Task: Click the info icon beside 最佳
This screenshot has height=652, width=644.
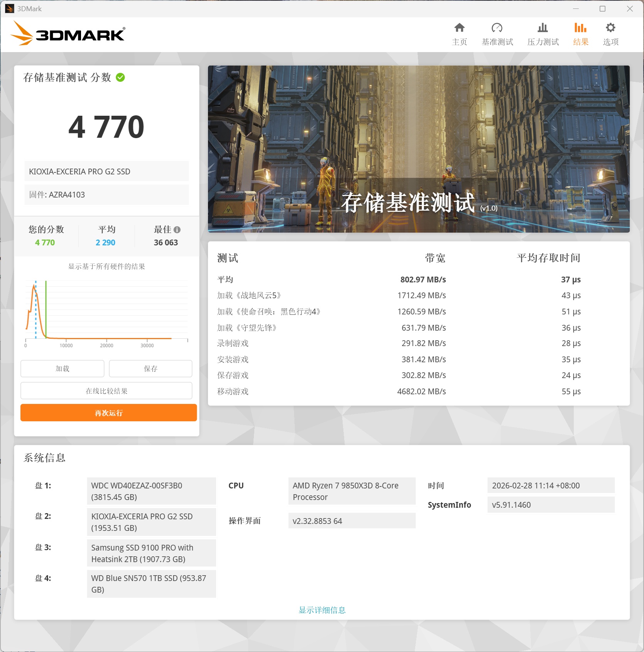Action: click(x=177, y=230)
